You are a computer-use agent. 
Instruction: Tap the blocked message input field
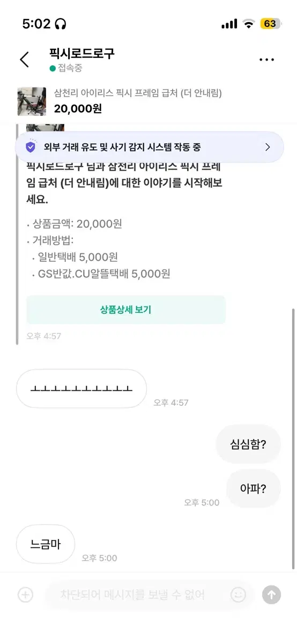point(149,595)
